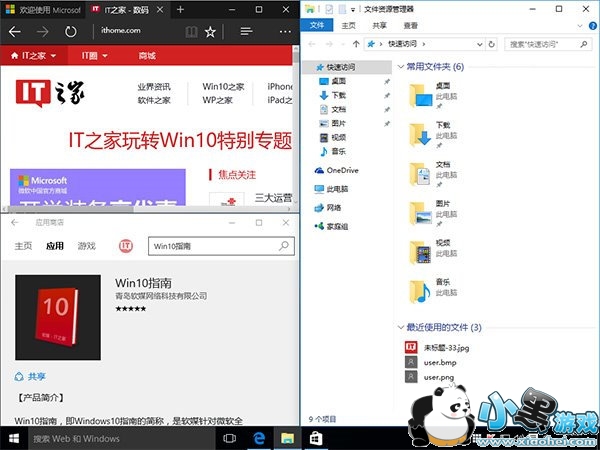Click the Edge forward arrow
The height and width of the screenshot is (450, 600).
tap(42, 32)
